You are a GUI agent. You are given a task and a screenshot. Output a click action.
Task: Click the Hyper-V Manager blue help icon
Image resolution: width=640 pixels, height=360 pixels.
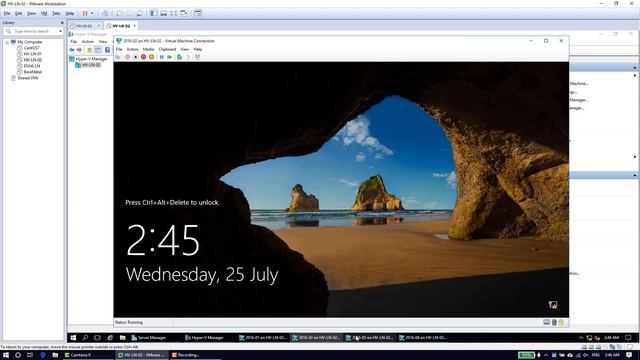[107, 50]
